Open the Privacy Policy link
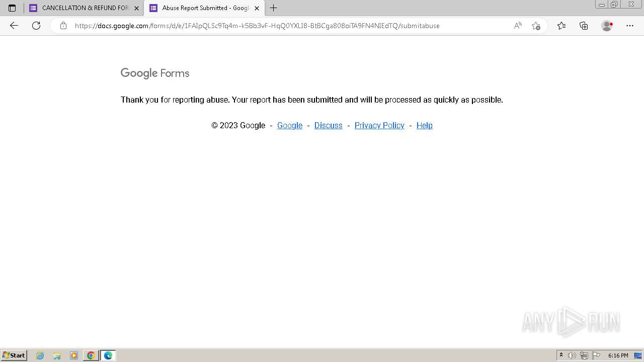644x362 pixels. point(379,125)
